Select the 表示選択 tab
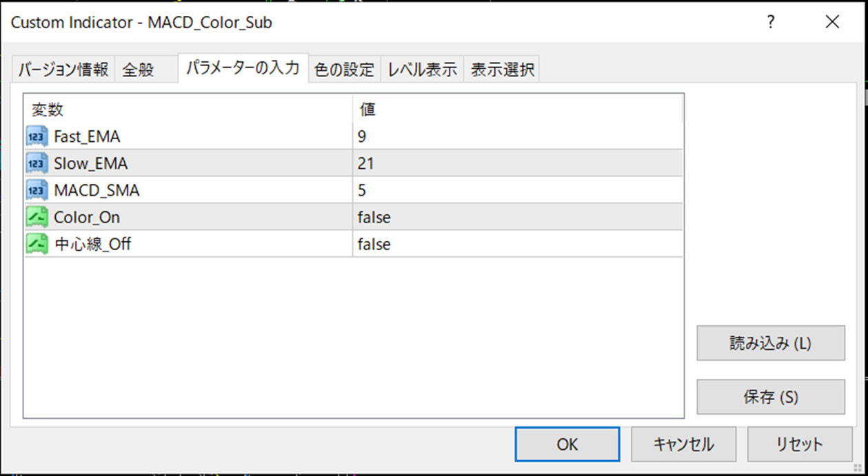 coord(501,70)
